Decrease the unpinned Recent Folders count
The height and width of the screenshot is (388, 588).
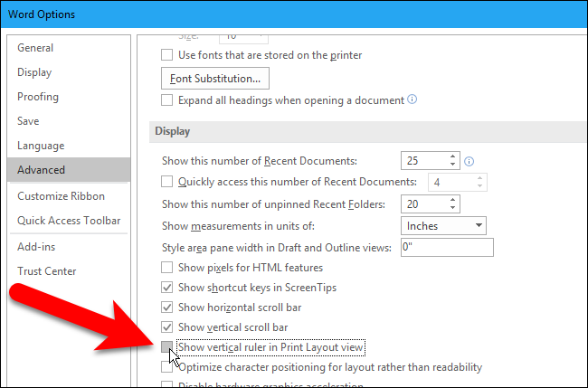(452, 208)
